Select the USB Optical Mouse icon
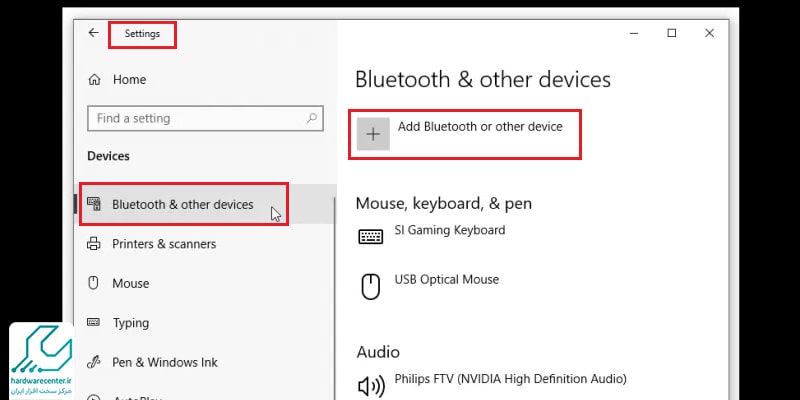Screen dimensions: 800x400 (371, 286)
